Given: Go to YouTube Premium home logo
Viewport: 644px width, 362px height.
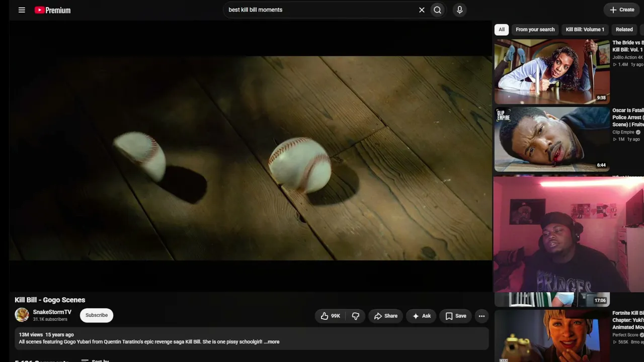Looking at the screenshot, I should pos(52,10).
